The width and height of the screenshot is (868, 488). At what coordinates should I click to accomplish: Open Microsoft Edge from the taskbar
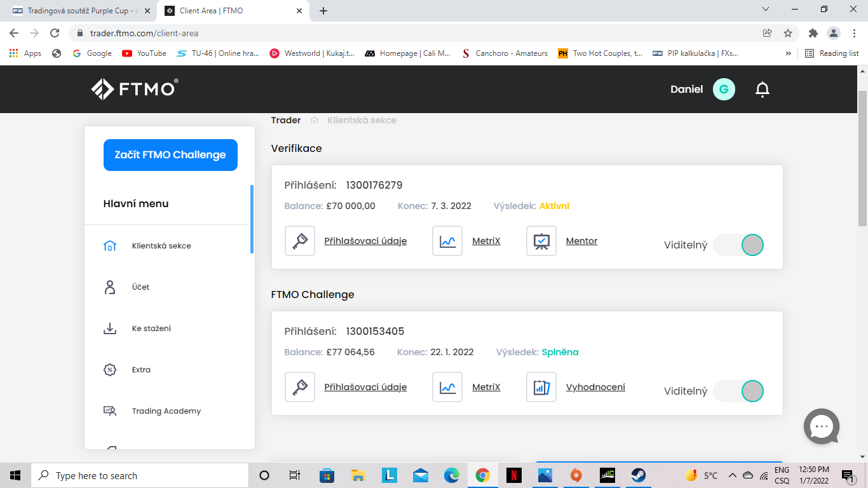coord(452,475)
